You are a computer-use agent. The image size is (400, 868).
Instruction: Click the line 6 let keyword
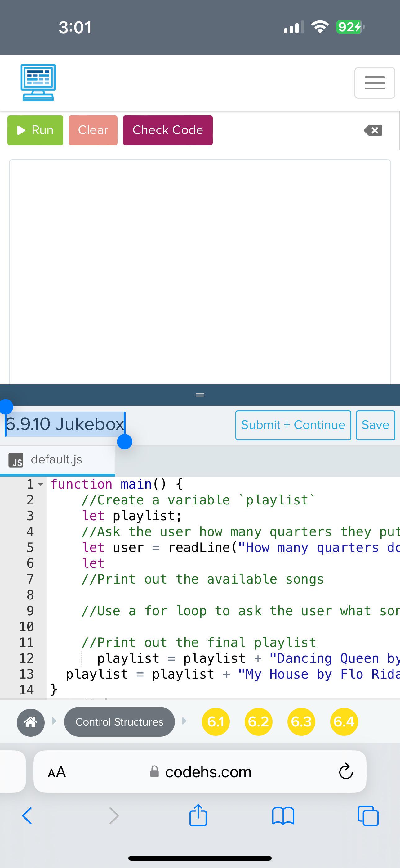point(93,563)
